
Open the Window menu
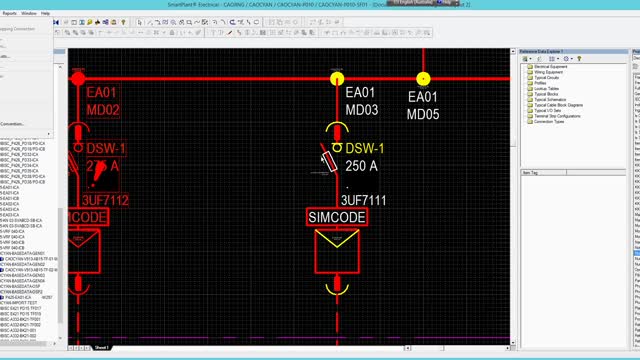[29, 13]
